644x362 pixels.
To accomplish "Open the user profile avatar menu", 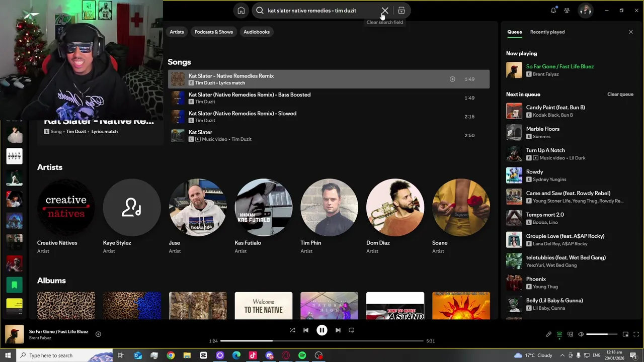I will (x=585, y=11).
